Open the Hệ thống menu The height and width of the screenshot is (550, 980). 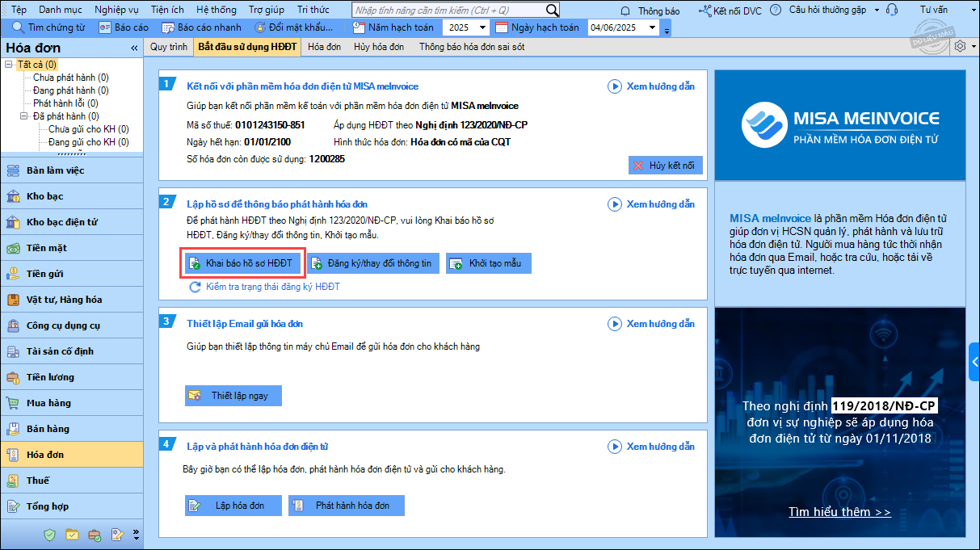[217, 10]
